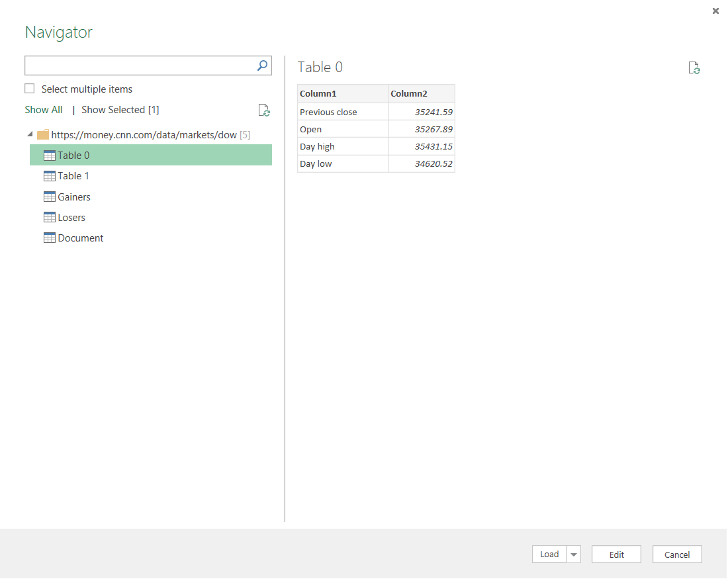
Task: Enable the Select multiple items checkbox
Action: 30,89
